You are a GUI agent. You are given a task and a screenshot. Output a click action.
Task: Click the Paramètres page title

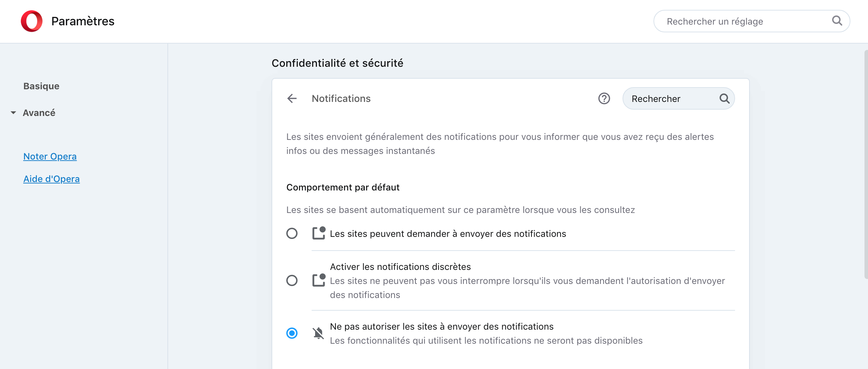point(83,21)
